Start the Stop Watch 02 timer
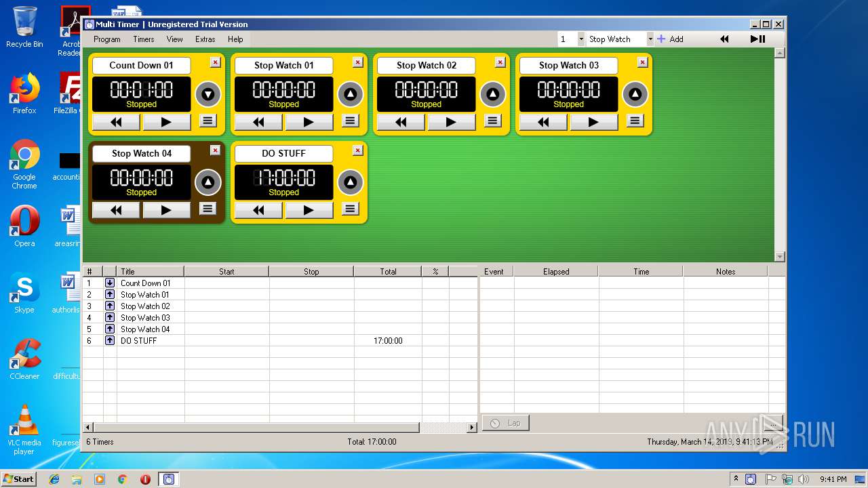 coord(451,122)
